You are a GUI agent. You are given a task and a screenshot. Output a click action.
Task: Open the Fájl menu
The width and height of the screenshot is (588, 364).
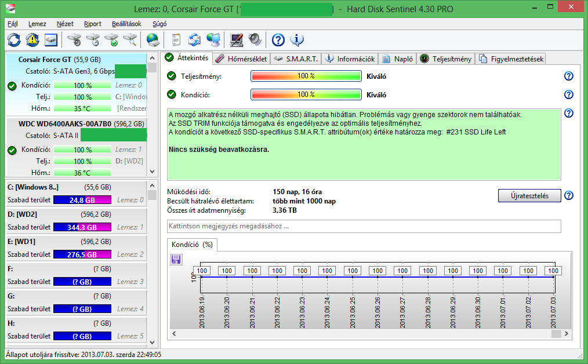(13, 24)
